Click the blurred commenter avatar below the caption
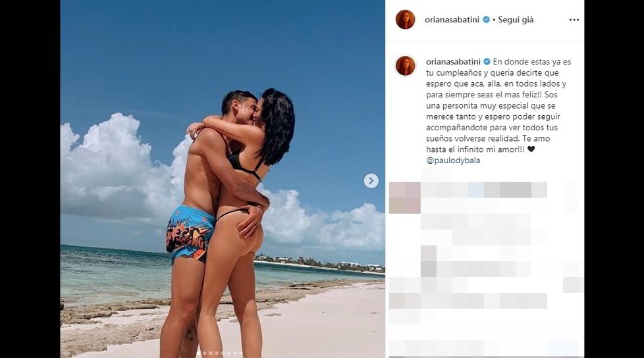The height and width of the screenshot is (358, 644). [x=404, y=198]
